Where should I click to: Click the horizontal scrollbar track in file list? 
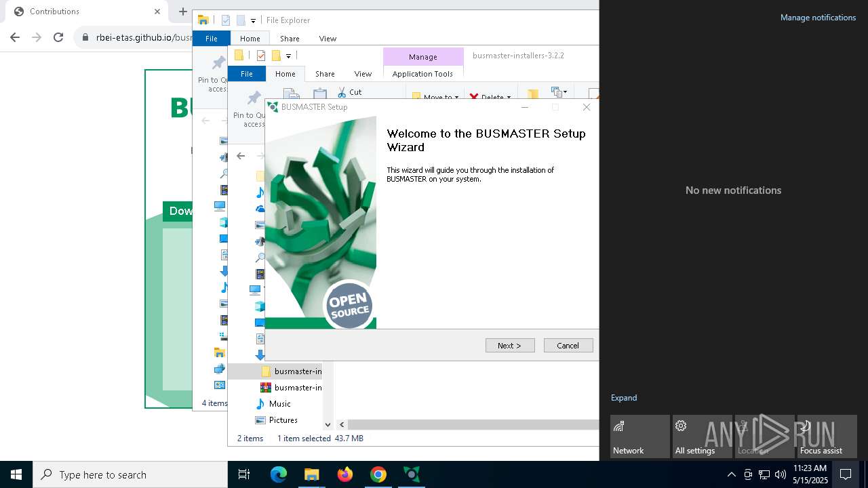[473, 425]
